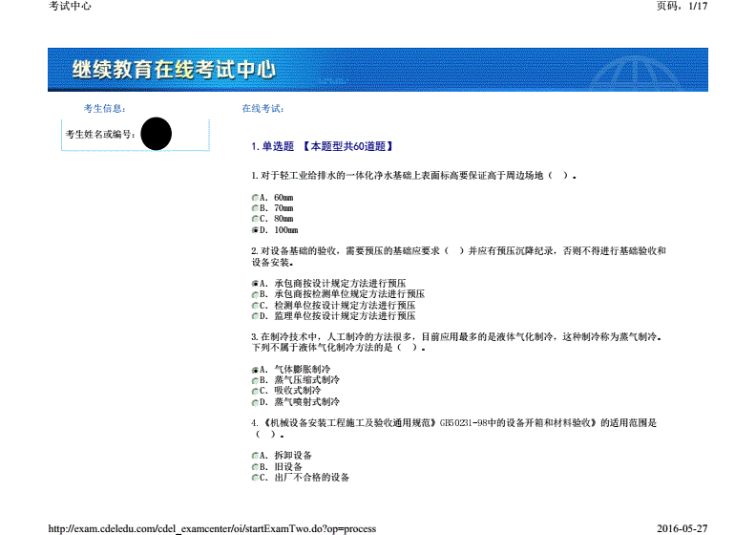The width and height of the screenshot is (756, 535).
Task: Pick option B. 旧设备 for question 4
Action: (x=255, y=467)
